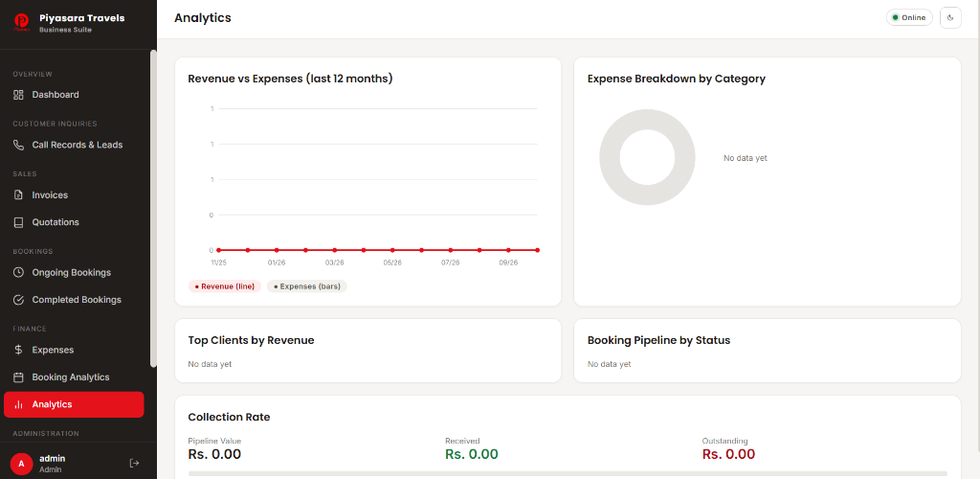980x479 pixels.
Task: Click No data yet under Top Clients
Action: [210, 364]
